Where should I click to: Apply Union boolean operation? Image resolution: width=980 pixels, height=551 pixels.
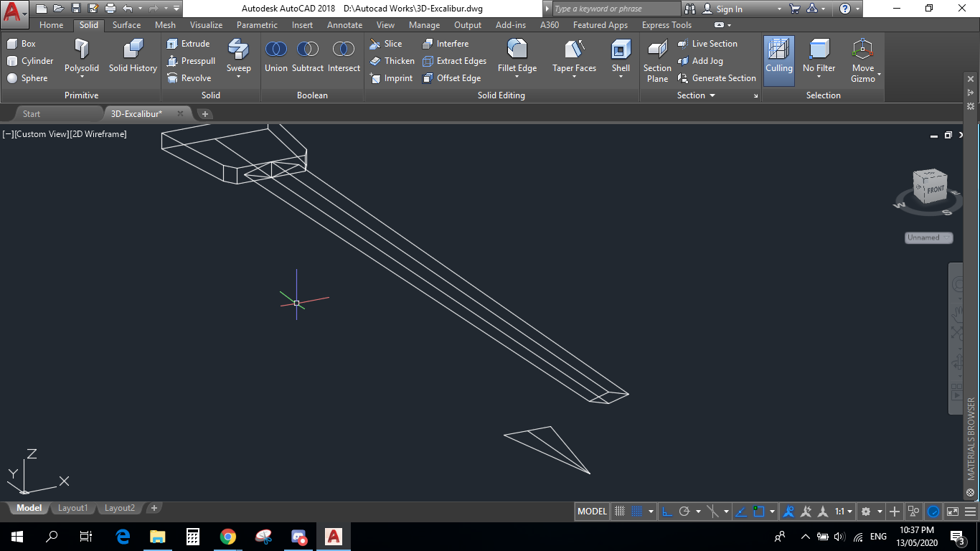coord(276,56)
